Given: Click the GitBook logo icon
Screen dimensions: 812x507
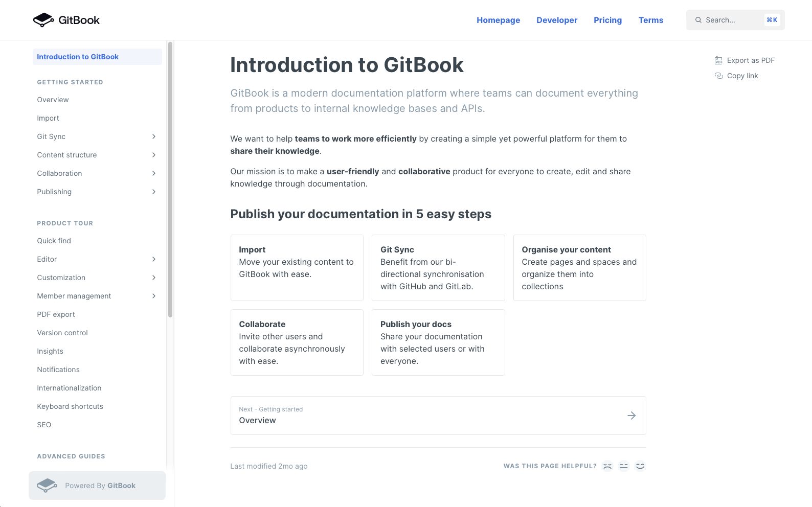Looking at the screenshot, I should point(43,20).
